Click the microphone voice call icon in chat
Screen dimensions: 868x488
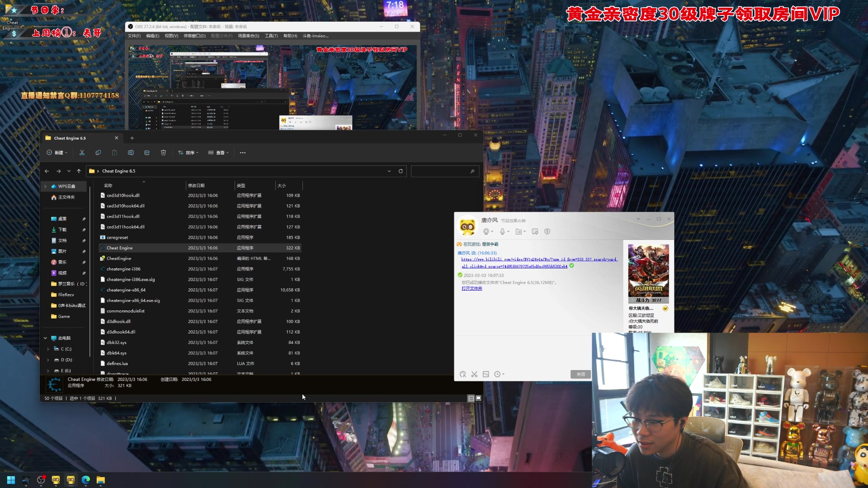click(502, 231)
